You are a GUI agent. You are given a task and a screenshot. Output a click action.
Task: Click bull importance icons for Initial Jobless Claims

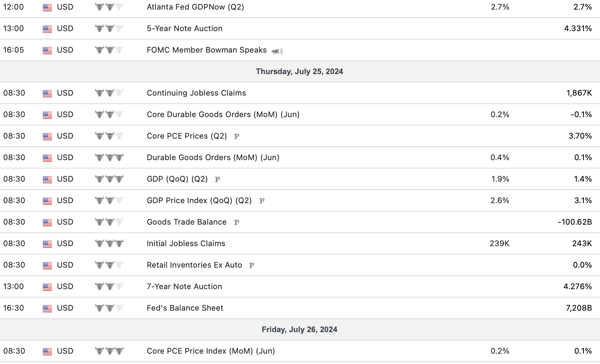coord(109,243)
